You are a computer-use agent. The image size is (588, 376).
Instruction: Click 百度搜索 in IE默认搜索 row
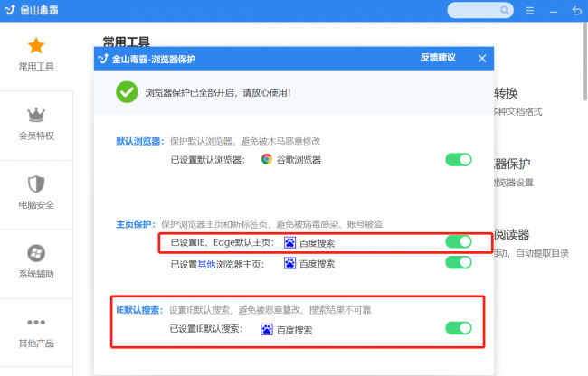click(x=294, y=330)
